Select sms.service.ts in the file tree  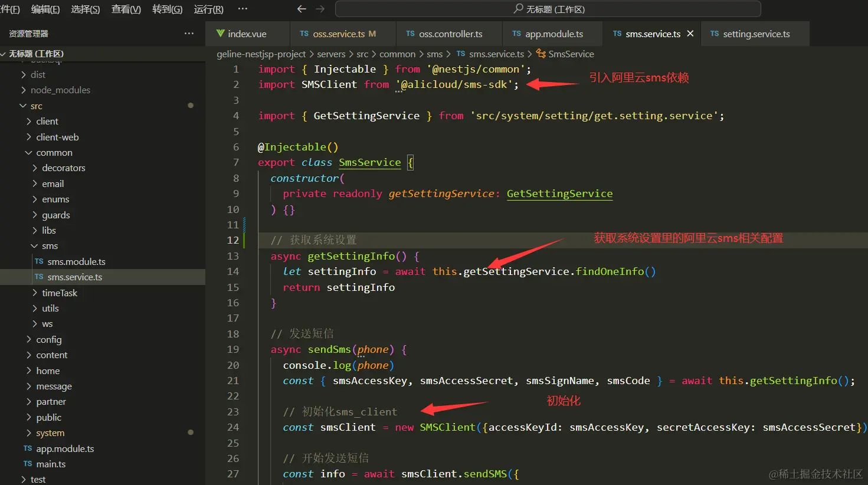[103, 277]
